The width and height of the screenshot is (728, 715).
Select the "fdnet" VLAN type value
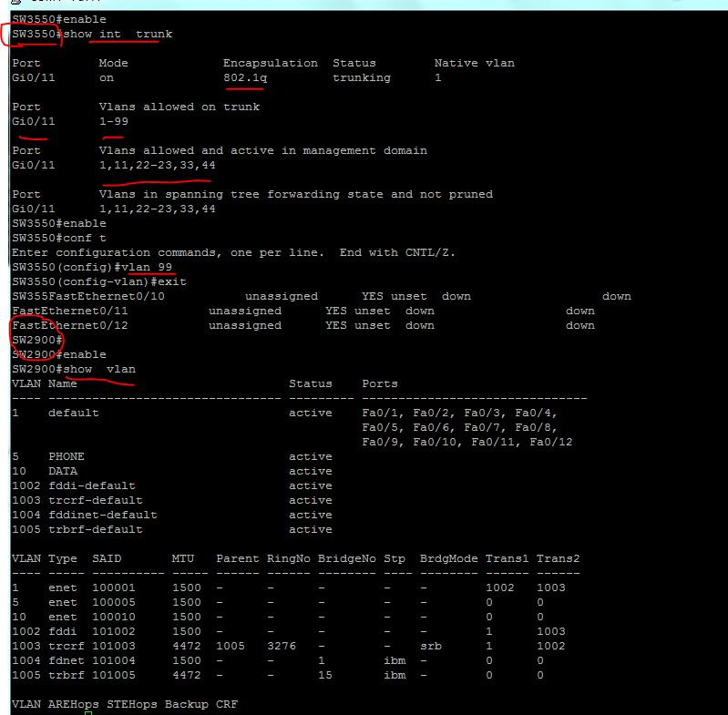coord(67,660)
